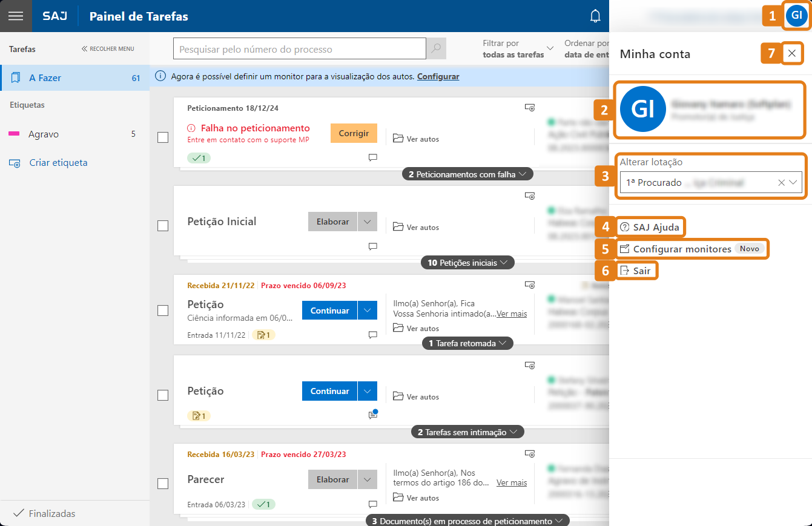Click the Configurar link in info banner
The height and width of the screenshot is (526, 812).
438,76
